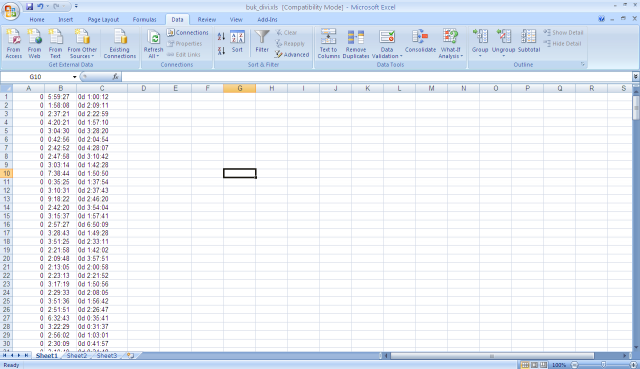Click the Connections button
The height and width of the screenshot is (369, 640).
[x=188, y=32]
